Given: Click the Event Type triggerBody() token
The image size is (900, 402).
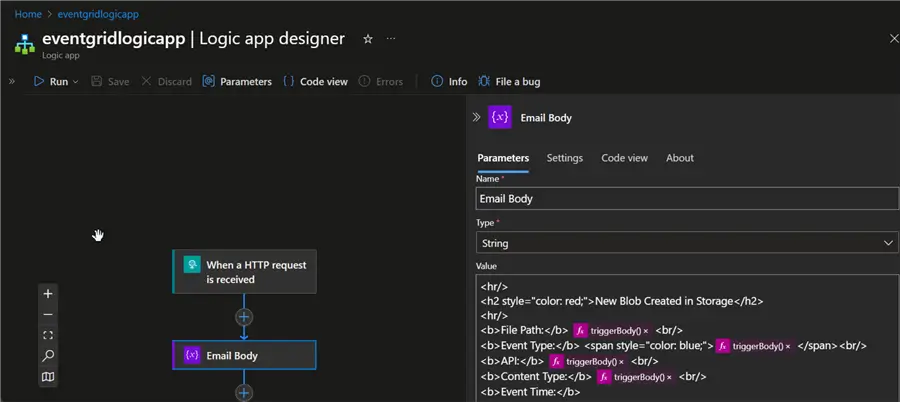Looking at the screenshot, I should point(753,346).
